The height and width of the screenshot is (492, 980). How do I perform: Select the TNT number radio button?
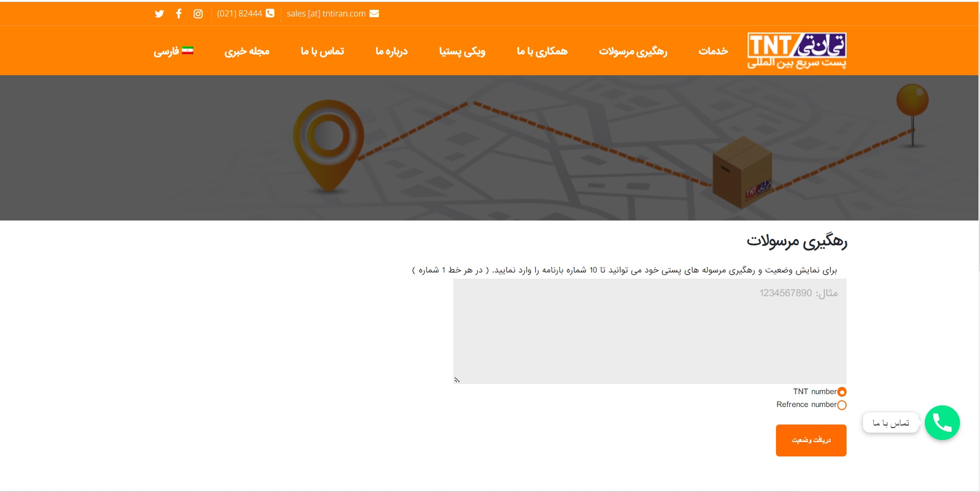point(842,392)
